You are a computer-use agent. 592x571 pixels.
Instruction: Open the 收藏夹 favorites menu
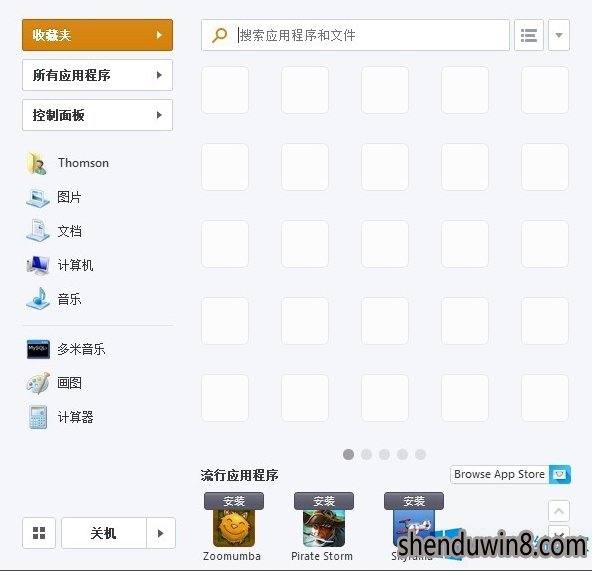click(x=97, y=35)
